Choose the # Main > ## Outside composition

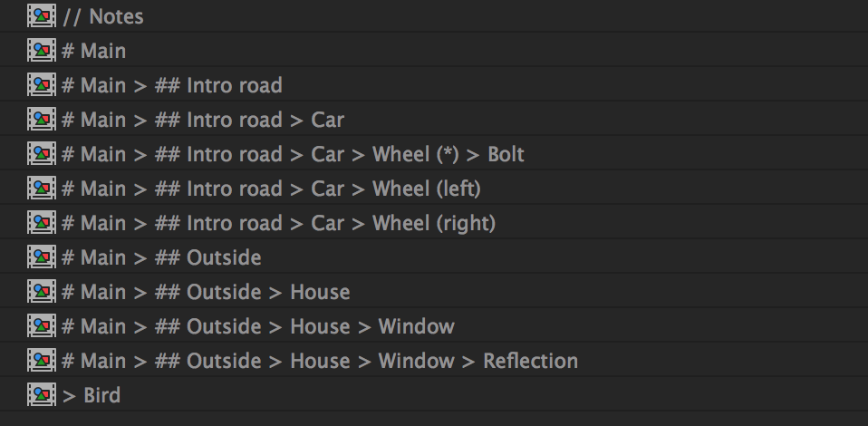(161, 257)
